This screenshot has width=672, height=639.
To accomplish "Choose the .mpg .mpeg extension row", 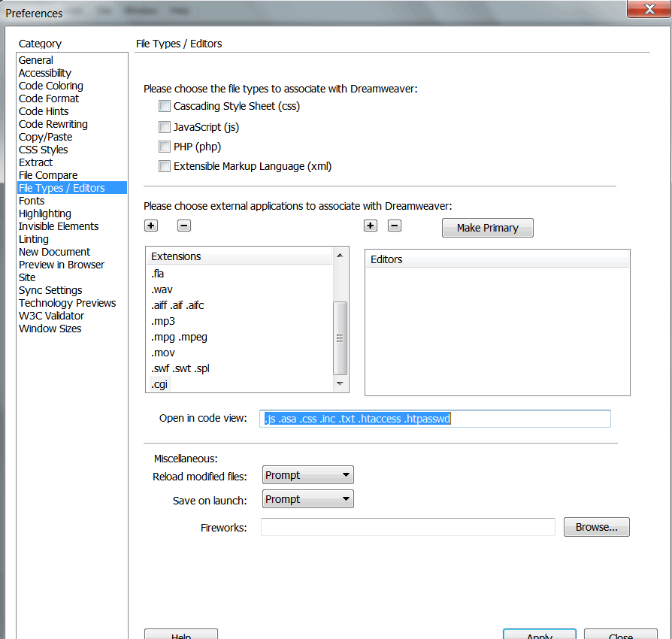I will click(240, 337).
